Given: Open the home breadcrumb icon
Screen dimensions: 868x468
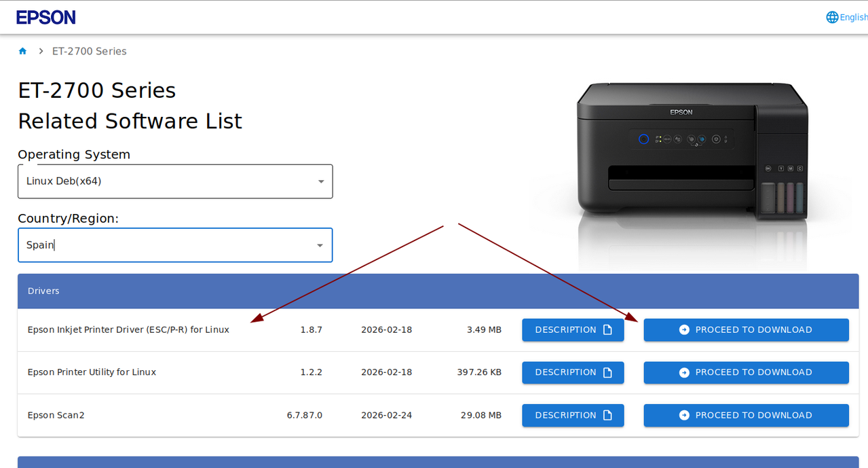Looking at the screenshot, I should [22, 51].
